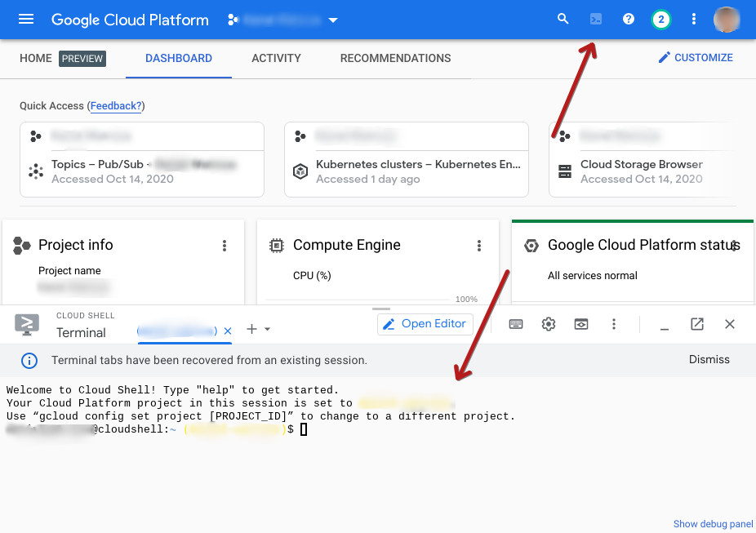Click the Show debug panel link
756x533 pixels.
pos(713,524)
